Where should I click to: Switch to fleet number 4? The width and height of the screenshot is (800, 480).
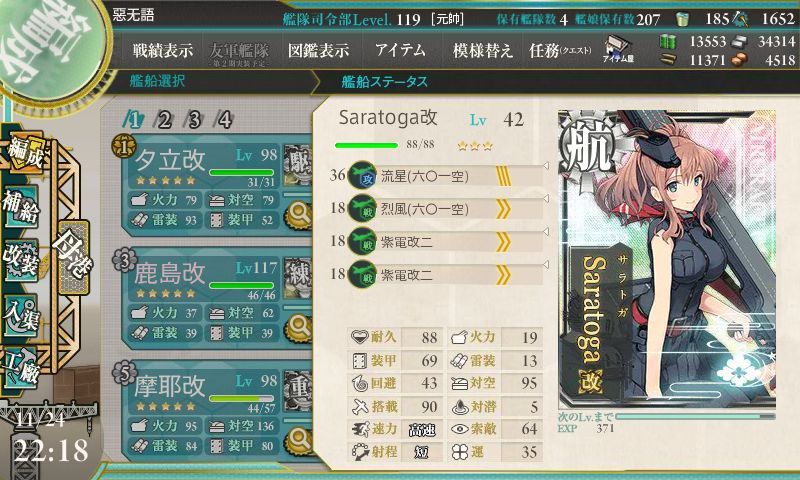click(225, 120)
